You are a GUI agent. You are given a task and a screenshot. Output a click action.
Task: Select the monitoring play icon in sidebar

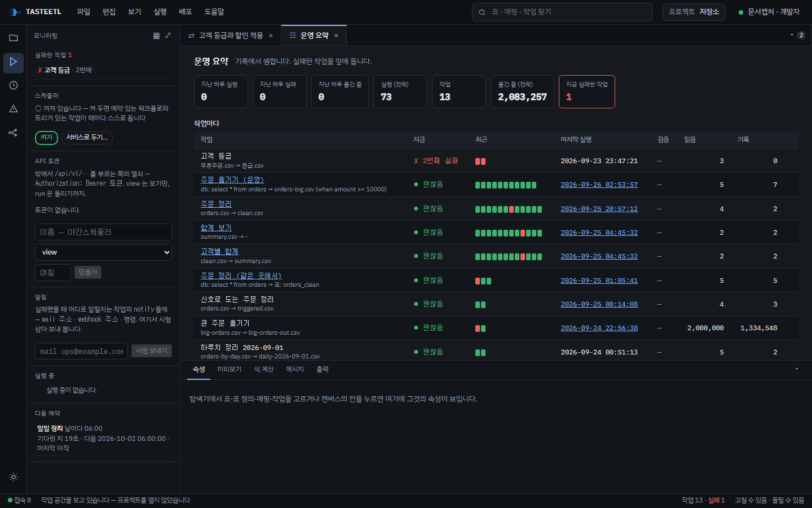point(14,62)
